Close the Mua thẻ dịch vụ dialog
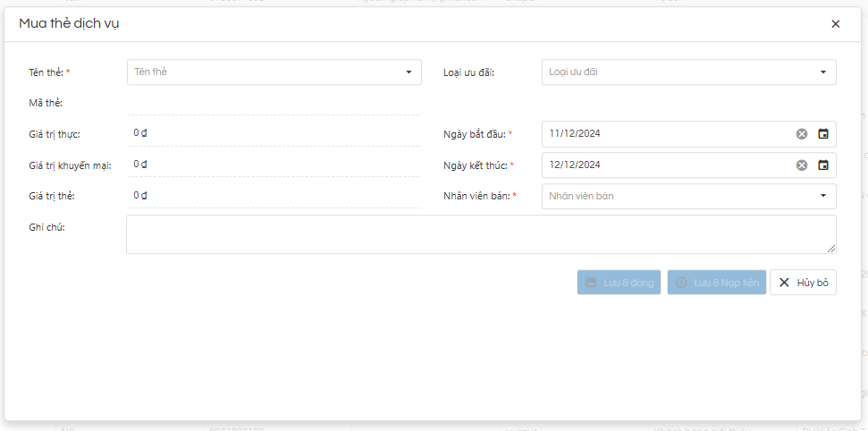Image resolution: width=868 pixels, height=431 pixels. pos(835,24)
